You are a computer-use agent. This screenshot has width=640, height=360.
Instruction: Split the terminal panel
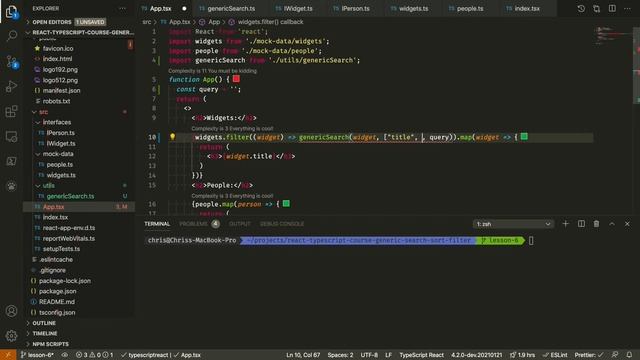[x=581, y=224]
